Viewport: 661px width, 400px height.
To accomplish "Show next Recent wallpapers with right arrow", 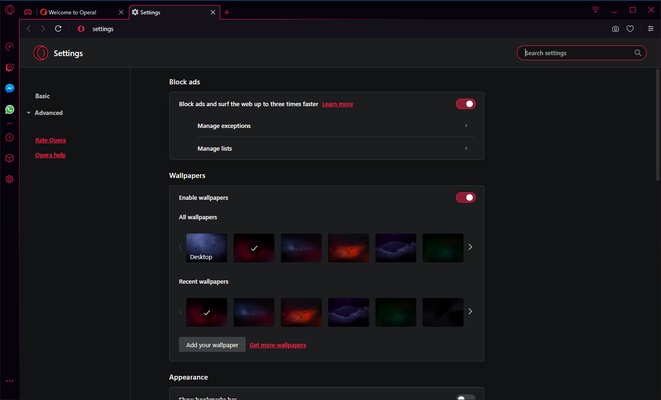I will tap(470, 311).
